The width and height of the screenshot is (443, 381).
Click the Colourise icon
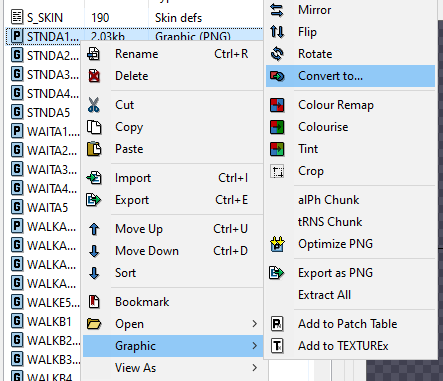pos(277,127)
